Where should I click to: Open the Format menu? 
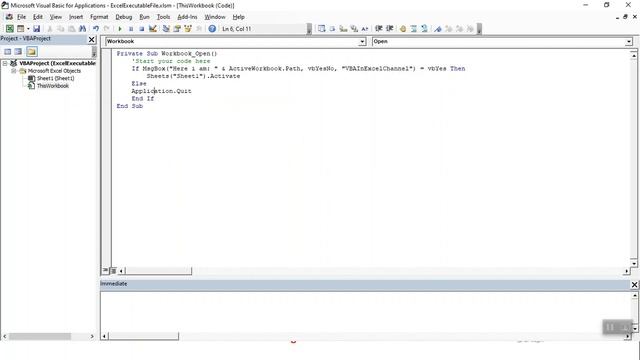(99, 17)
